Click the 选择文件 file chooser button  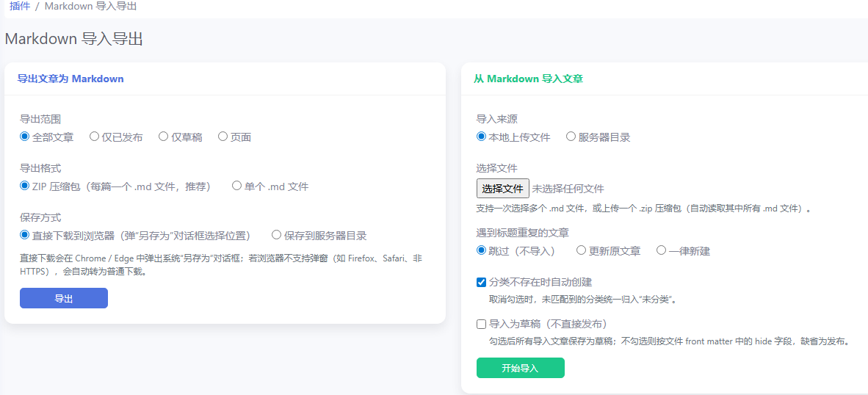[x=502, y=189]
